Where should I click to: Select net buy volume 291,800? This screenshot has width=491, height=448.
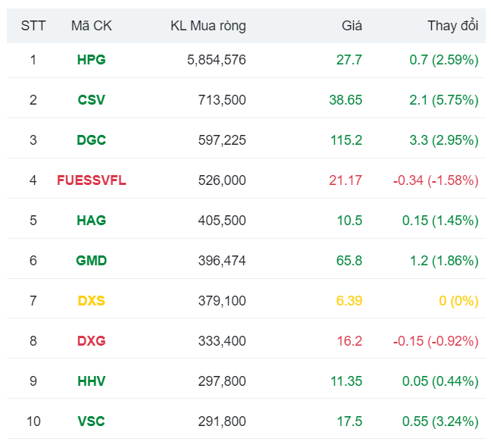point(222,421)
